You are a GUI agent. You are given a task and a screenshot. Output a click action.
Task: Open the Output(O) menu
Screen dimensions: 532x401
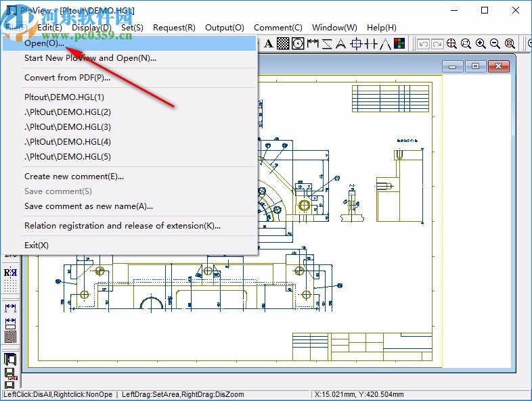point(225,28)
